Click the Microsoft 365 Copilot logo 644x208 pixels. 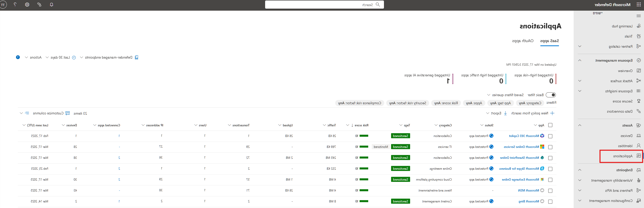coord(542,136)
